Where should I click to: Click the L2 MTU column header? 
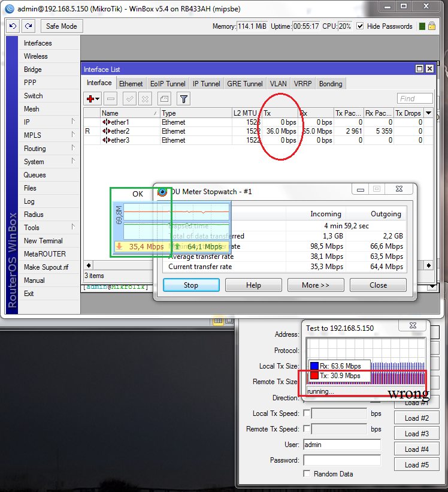click(246, 113)
